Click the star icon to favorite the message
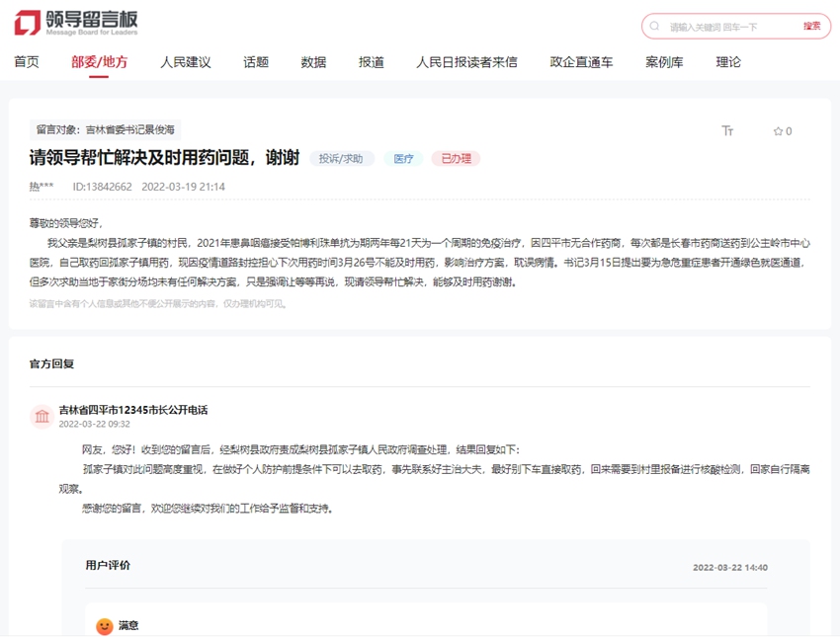Viewport: 840px width, 637px height. pyautogui.click(x=777, y=130)
